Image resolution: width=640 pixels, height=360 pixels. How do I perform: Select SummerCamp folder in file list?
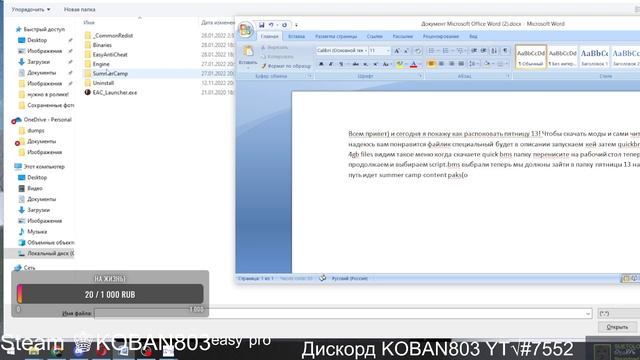tap(110, 73)
